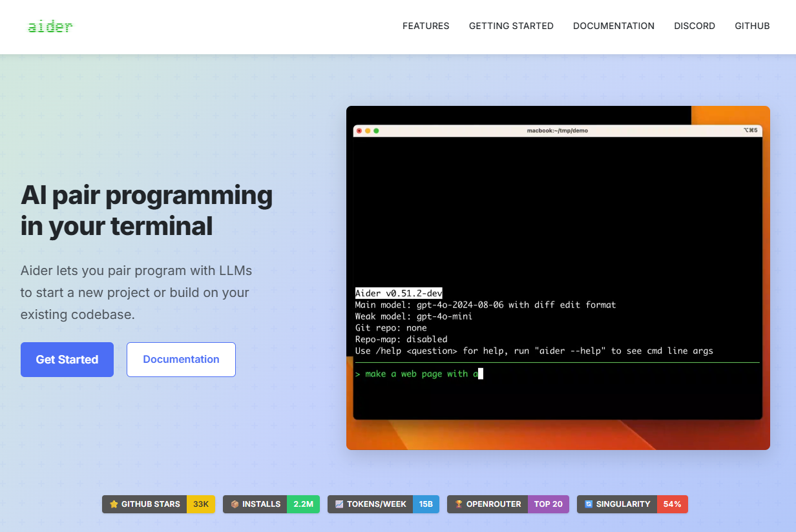The height and width of the screenshot is (532, 796).
Task: Click the red close dot in terminal demo
Action: click(x=359, y=130)
